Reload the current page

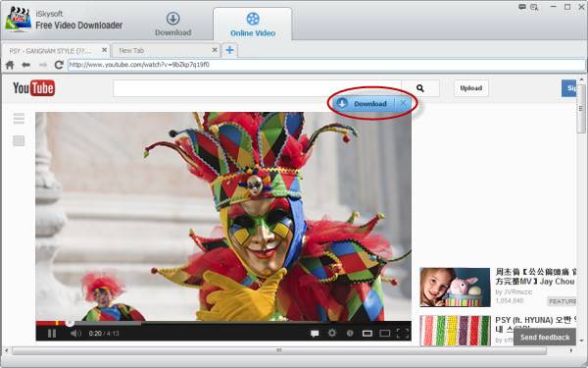pyautogui.click(x=59, y=65)
